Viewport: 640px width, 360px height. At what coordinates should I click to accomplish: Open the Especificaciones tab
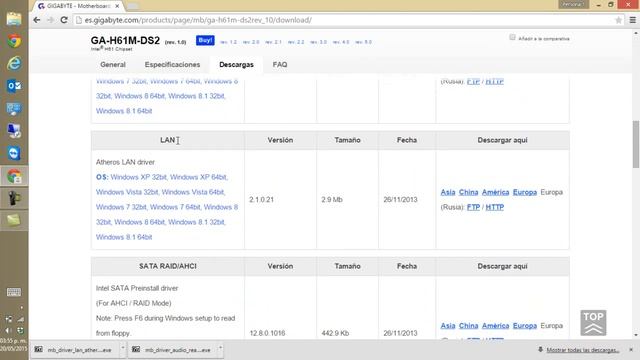click(x=172, y=64)
